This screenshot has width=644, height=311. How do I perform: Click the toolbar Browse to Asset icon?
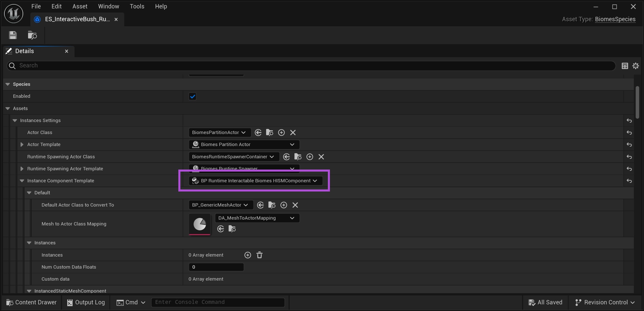(32, 35)
